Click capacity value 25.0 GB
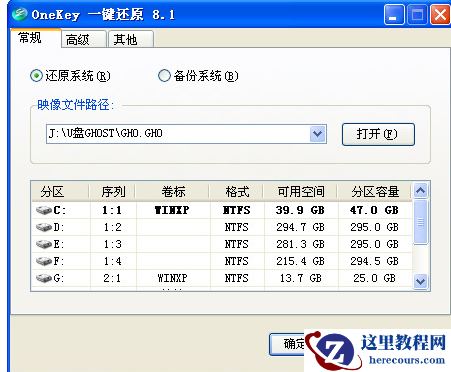The height and width of the screenshot is (372, 451). point(374,278)
